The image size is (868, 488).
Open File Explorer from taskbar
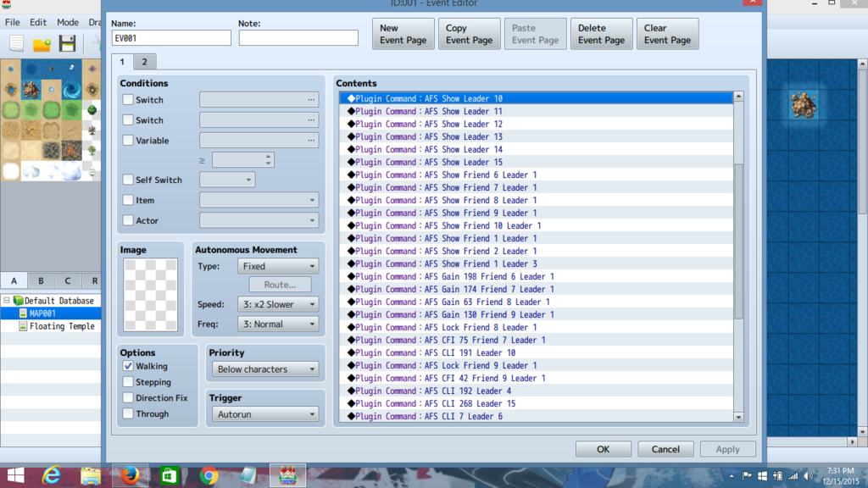[x=91, y=475]
